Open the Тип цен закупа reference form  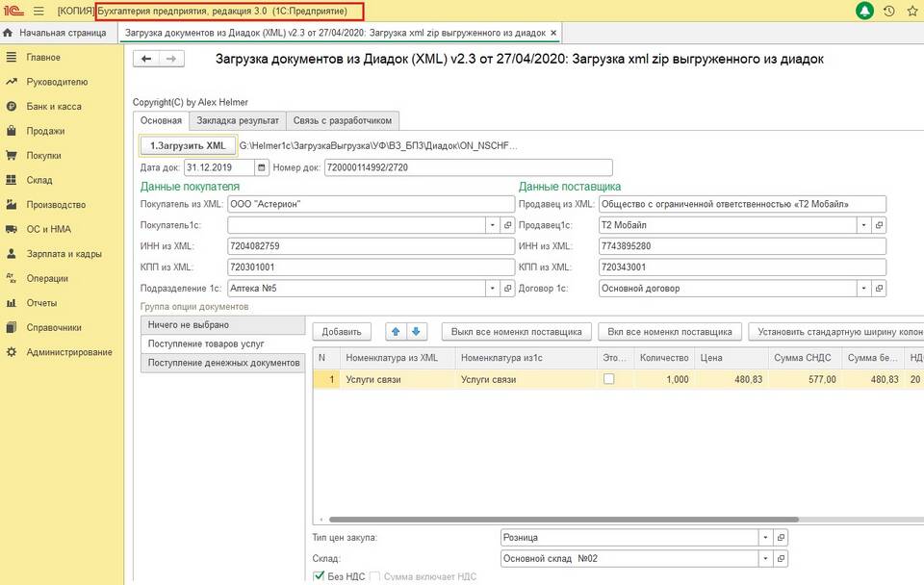tap(781, 537)
